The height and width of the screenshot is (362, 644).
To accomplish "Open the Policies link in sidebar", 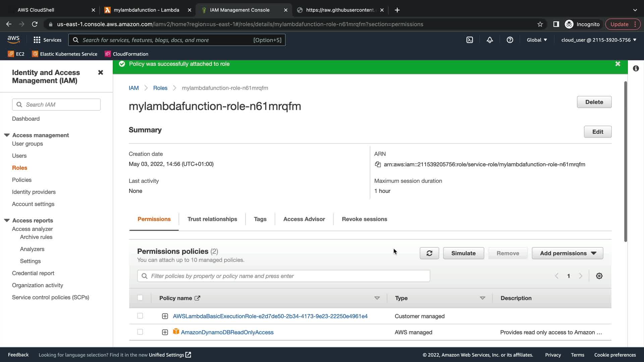I will [22, 180].
